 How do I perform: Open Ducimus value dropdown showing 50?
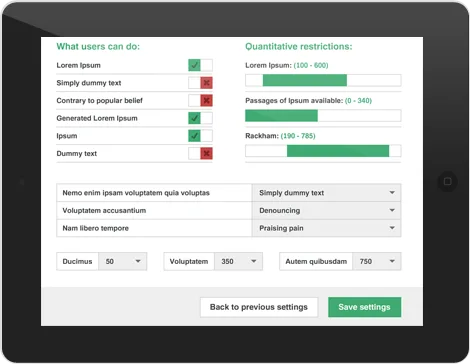pos(122,261)
